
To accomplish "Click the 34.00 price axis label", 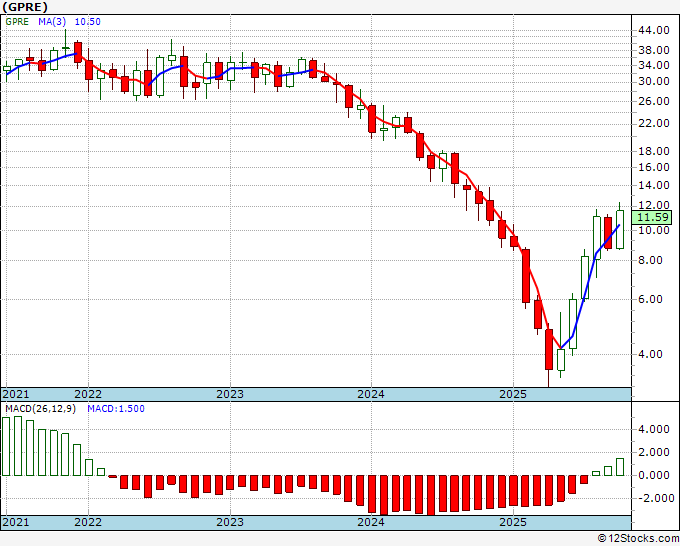I will (654, 65).
